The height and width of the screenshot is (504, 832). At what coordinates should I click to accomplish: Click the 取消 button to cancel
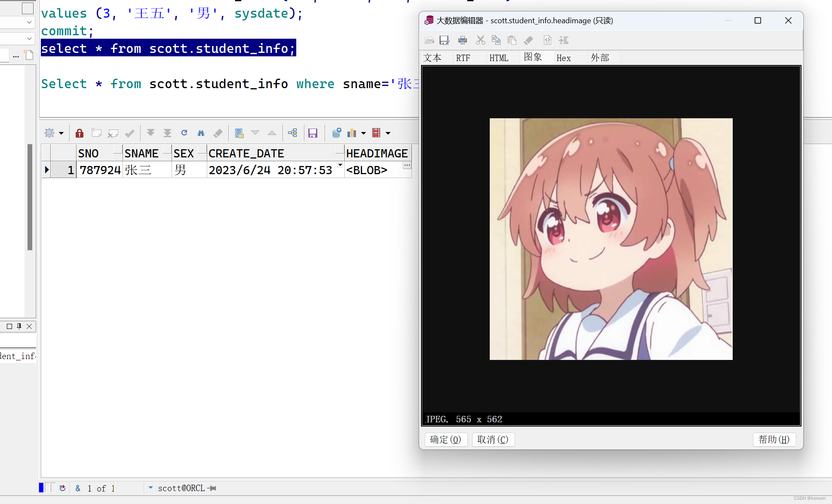pos(493,439)
